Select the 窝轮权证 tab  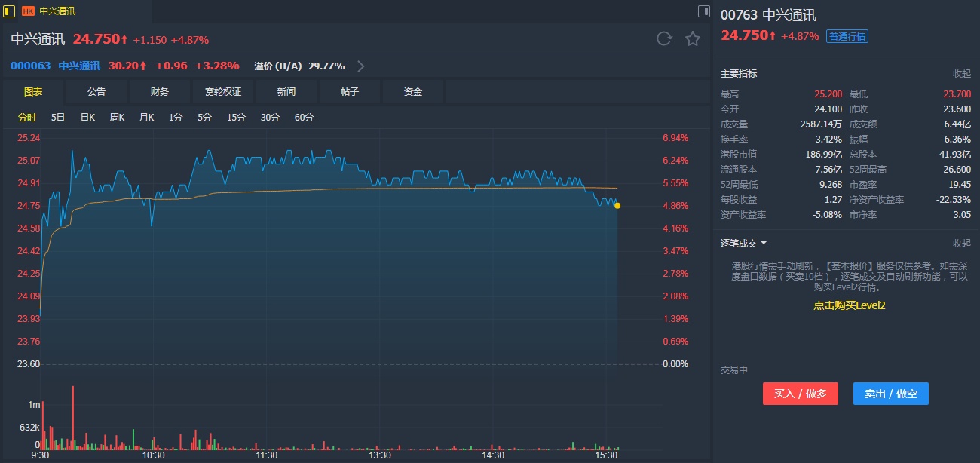tap(223, 92)
